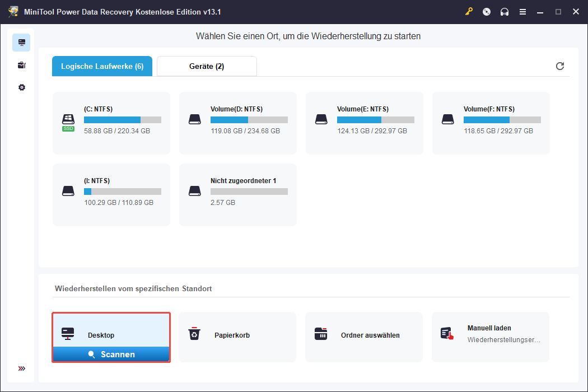Select the "Volume(F: NTFS)" label
This screenshot has height=392, width=588.
(x=489, y=109)
